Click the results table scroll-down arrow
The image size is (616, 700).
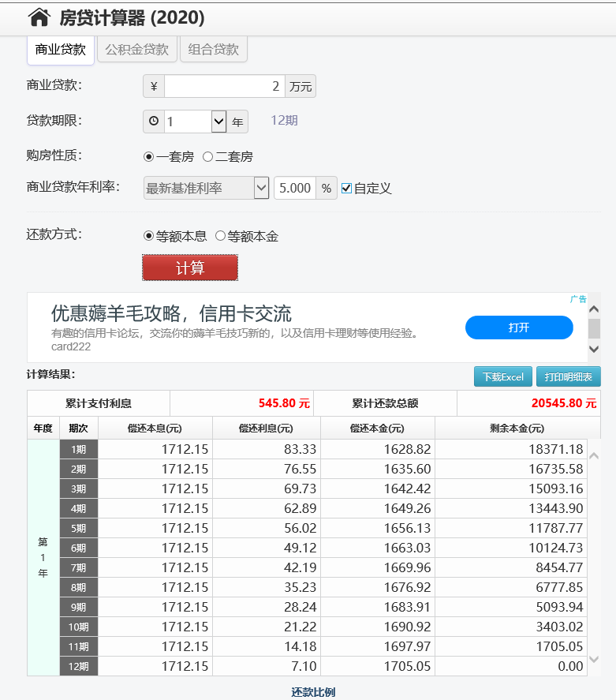pos(595,659)
